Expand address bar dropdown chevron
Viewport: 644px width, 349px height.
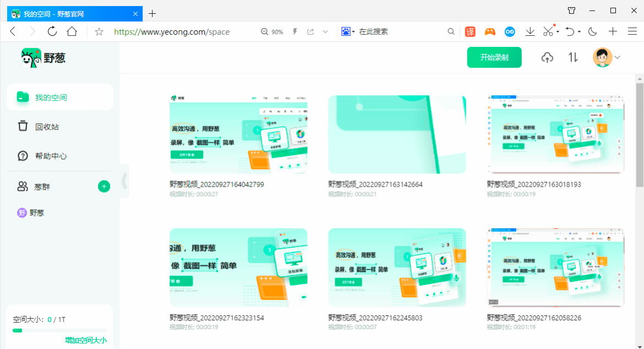[x=325, y=31]
